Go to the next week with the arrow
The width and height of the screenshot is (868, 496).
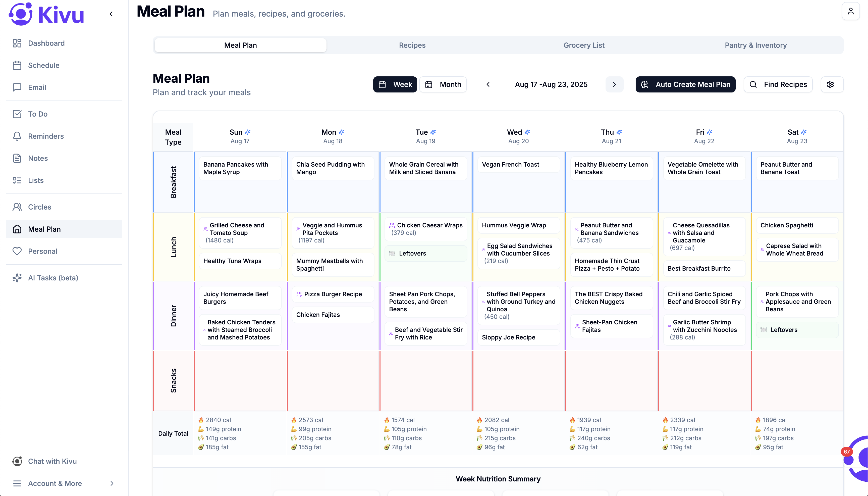tap(614, 84)
